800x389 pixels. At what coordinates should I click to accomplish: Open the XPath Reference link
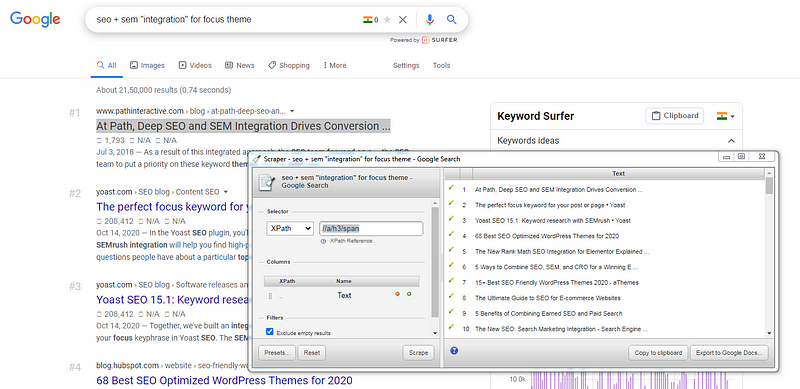(351, 240)
